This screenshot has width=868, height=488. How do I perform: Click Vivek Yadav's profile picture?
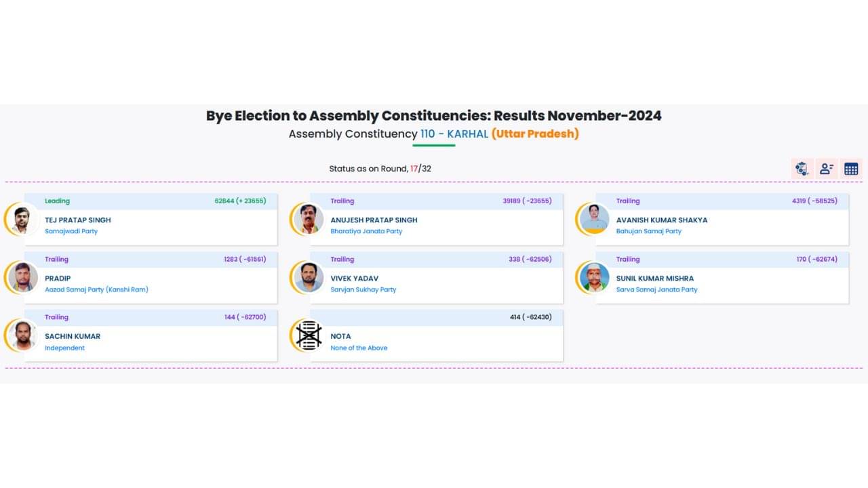tap(309, 277)
